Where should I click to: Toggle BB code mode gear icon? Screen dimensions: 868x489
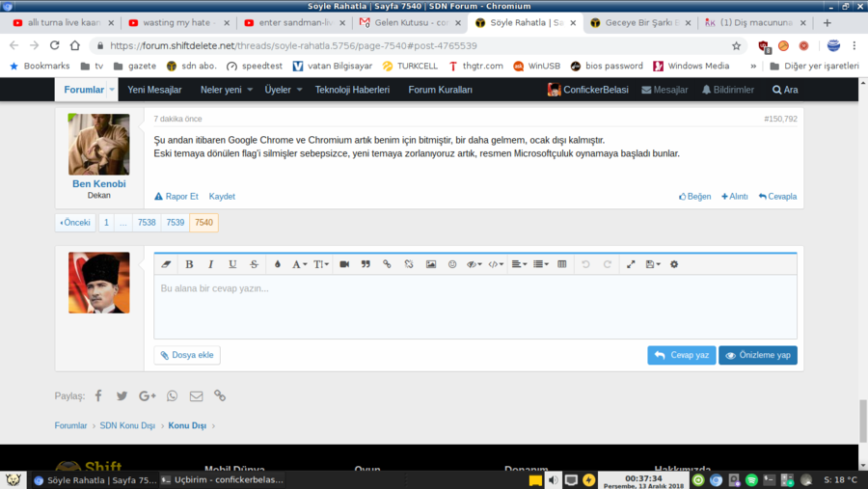[674, 264]
